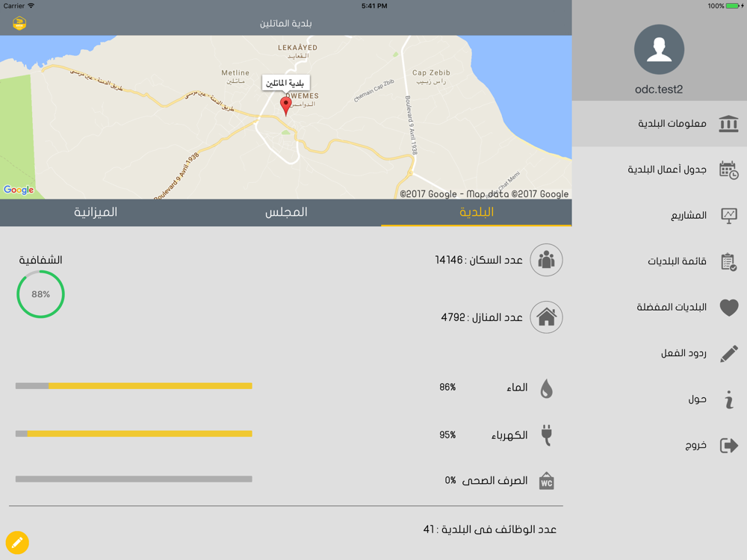Select حول menu entry

coord(660,399)
